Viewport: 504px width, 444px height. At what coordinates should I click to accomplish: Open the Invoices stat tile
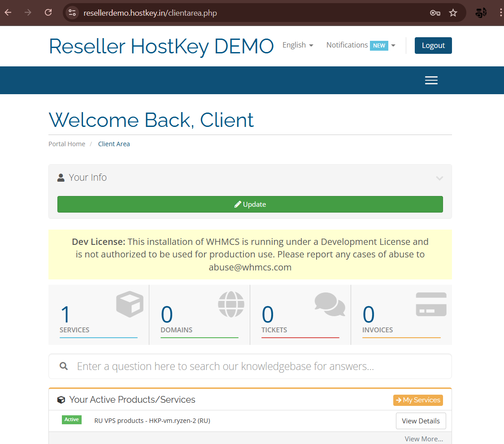point(401,315)
